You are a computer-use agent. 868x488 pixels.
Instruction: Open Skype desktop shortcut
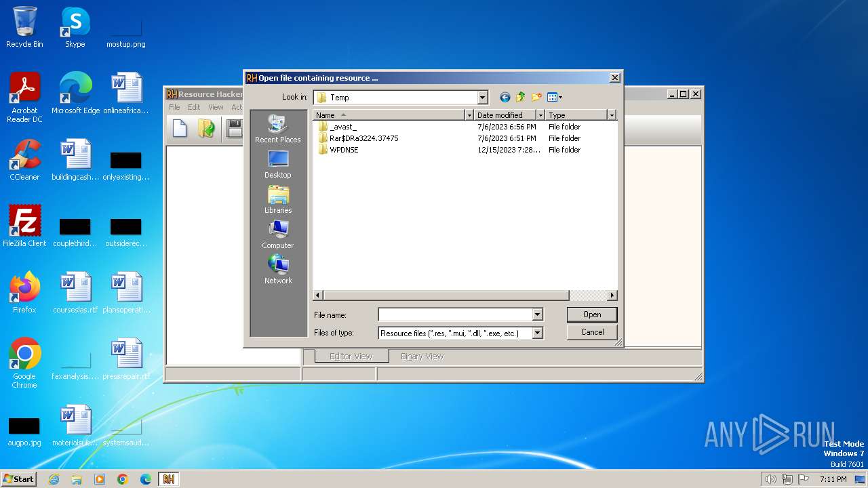pyautogui.click(x=75, y=27)
